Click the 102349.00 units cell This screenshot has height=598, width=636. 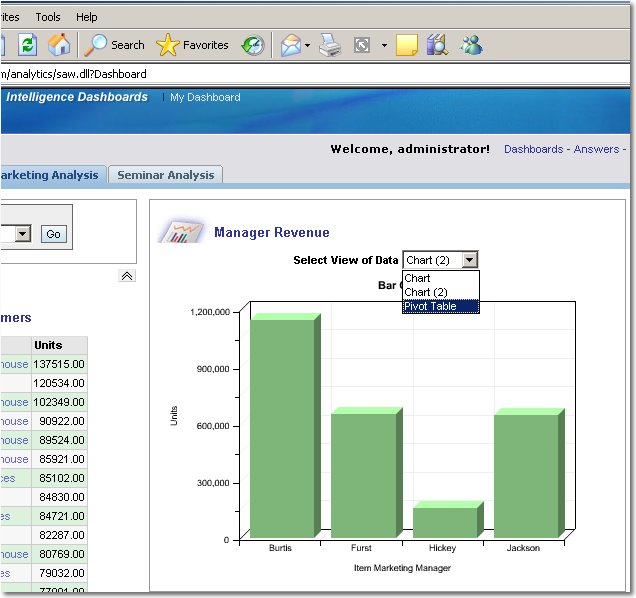59,402
